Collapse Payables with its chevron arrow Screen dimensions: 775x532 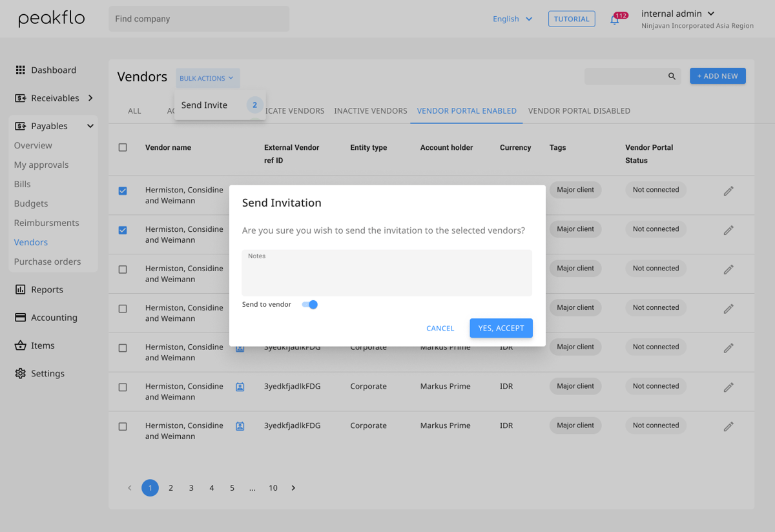pyautogui.click(x=90, y=126)
